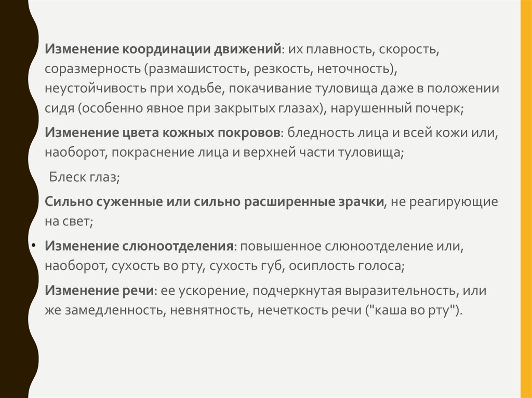
Task: Click the words "на свет"
Action: 68,222
